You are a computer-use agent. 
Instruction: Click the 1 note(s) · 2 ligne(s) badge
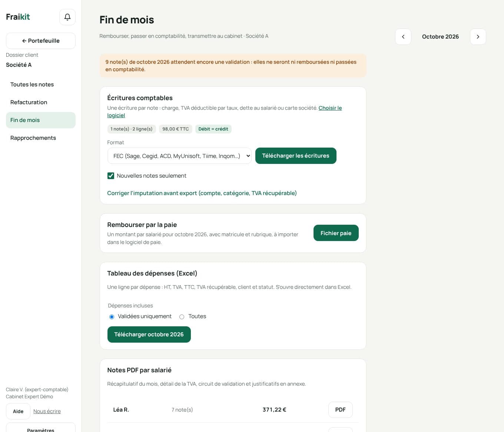(x=132, y=129)
